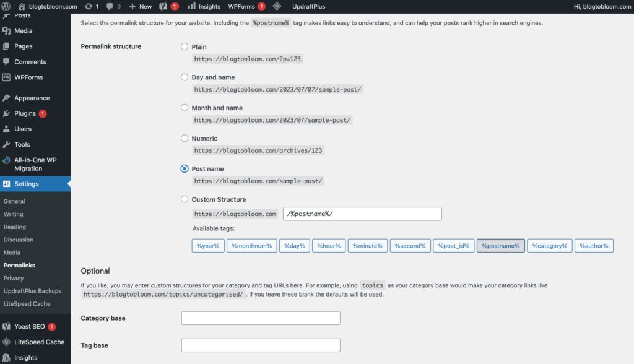Open the Reading settings submenu
Screen dimensions: 634x364
click(15, 227)
